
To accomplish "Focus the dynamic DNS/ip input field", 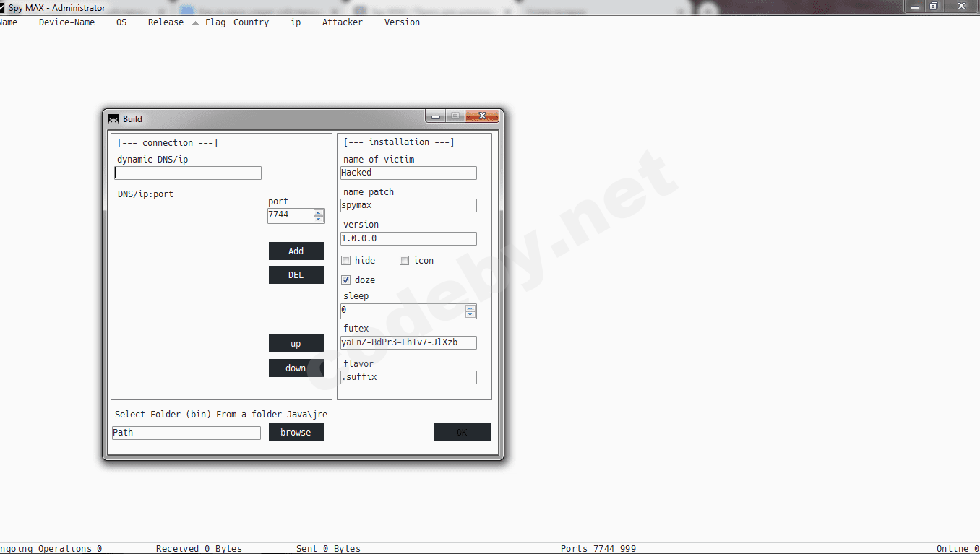I will coord(188,173).
